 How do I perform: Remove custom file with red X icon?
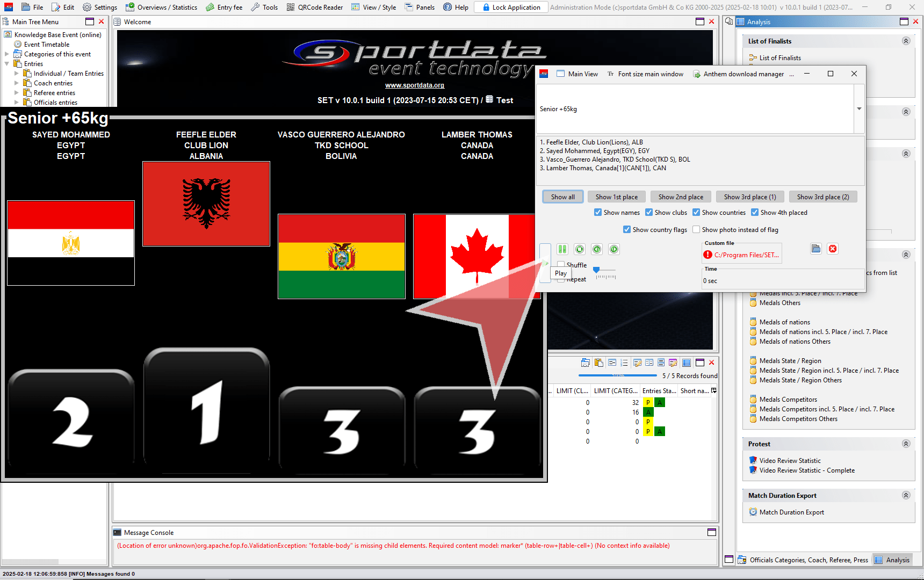point(833,249)
